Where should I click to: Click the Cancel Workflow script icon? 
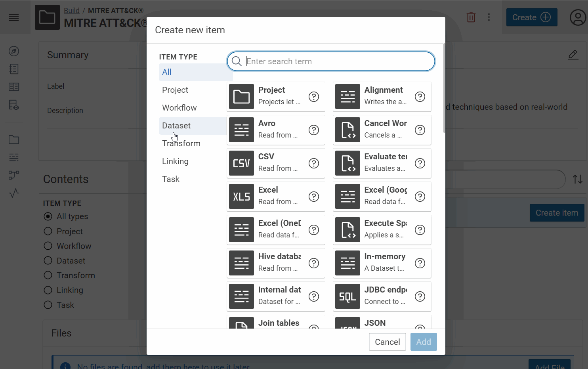(x=347, y=130)
